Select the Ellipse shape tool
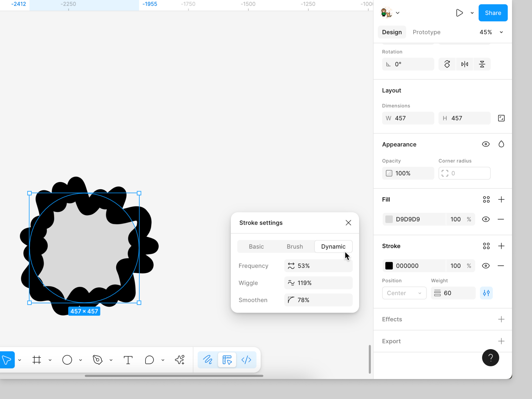Screen dimensions: 532x399 coord(67,360)
